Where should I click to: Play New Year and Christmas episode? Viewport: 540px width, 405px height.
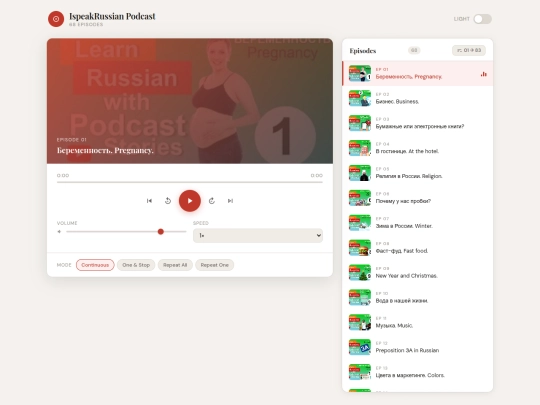point(417,272)
